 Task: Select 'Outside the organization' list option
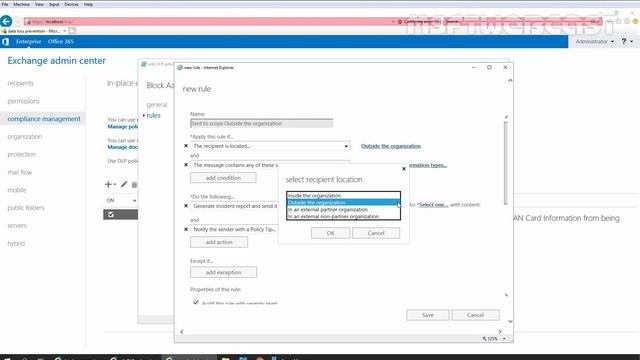[x=343, y=202]
